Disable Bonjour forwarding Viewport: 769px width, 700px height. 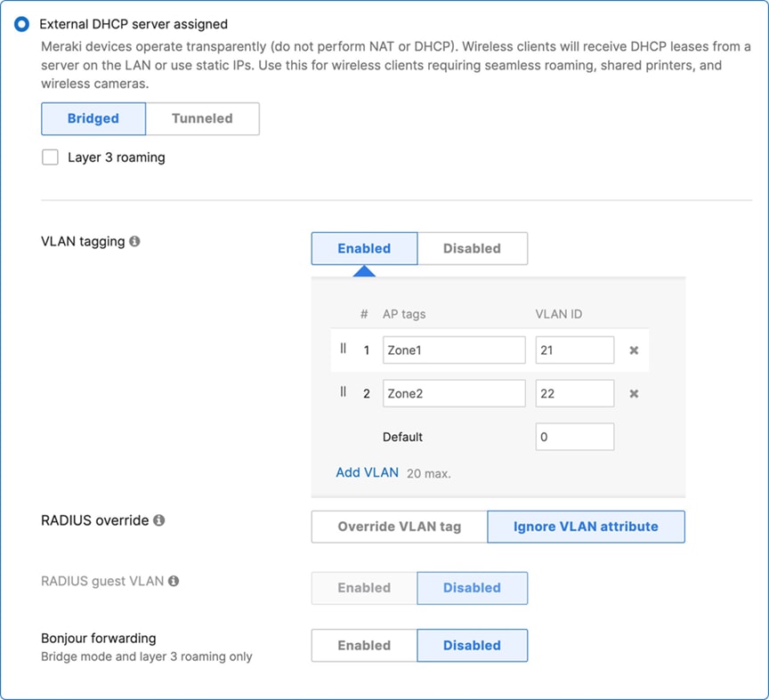[x=473, y=646]
